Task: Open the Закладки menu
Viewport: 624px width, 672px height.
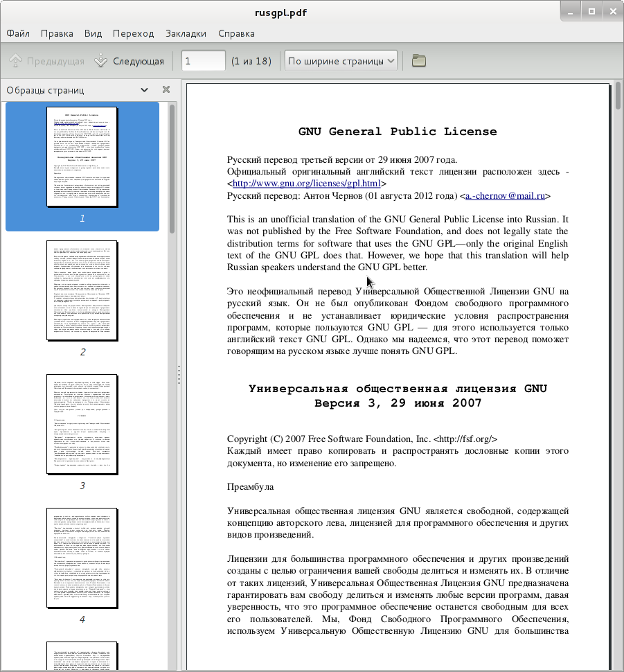Action: 186,33
